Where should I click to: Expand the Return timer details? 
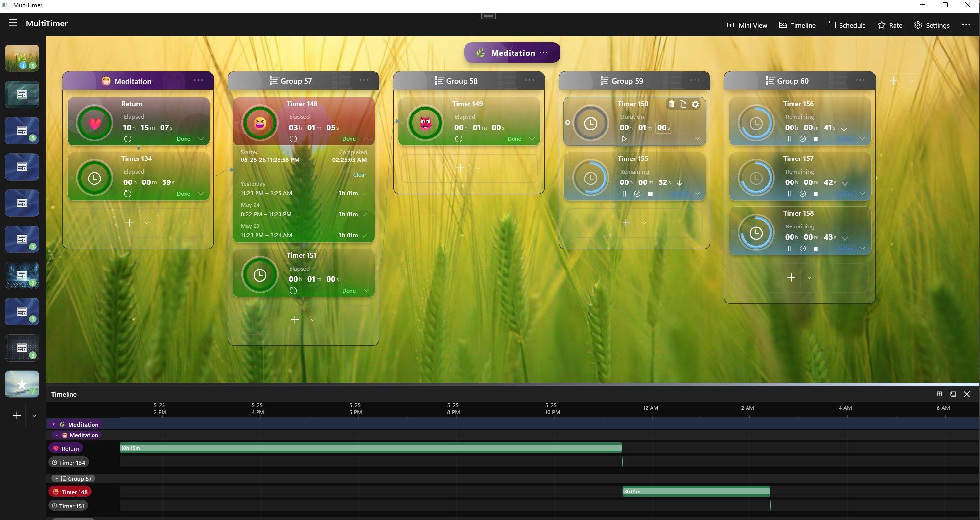201,139
